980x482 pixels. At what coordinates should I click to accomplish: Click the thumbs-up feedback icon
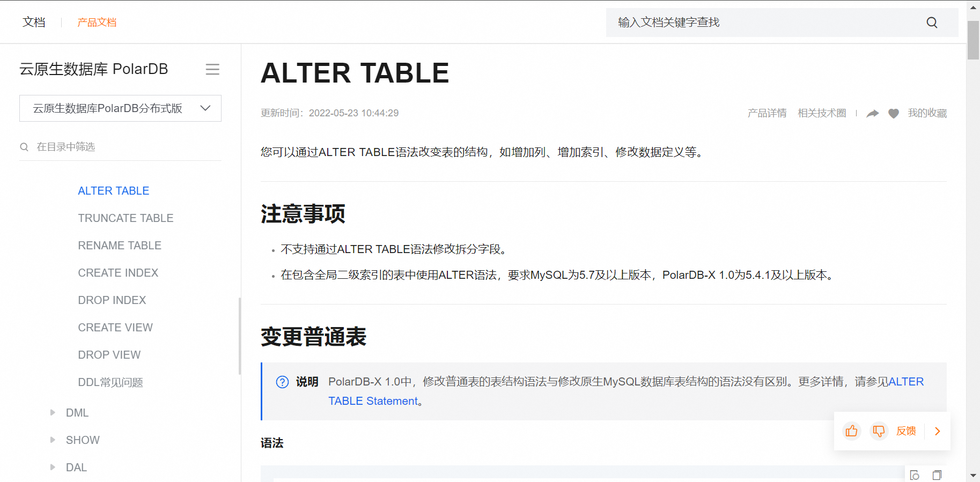(852, 431)
